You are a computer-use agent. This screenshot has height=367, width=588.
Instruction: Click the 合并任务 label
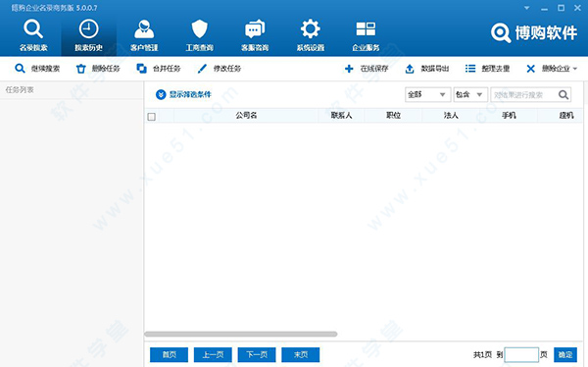click(x=167, y=69)
